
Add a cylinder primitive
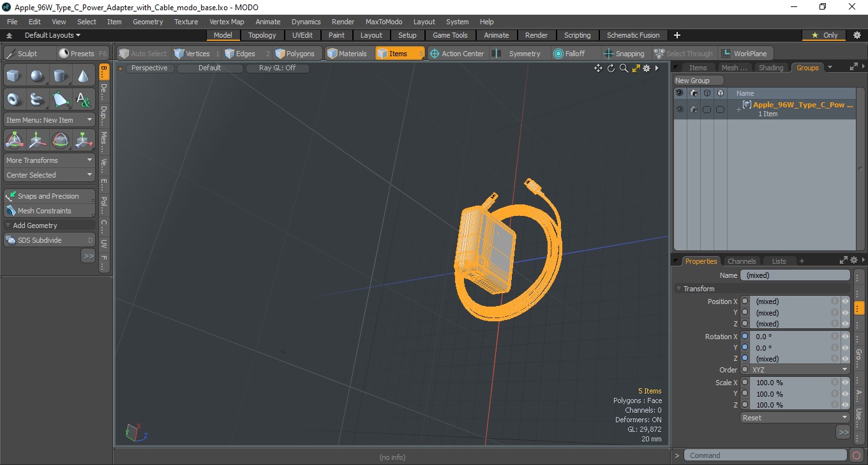60,77
